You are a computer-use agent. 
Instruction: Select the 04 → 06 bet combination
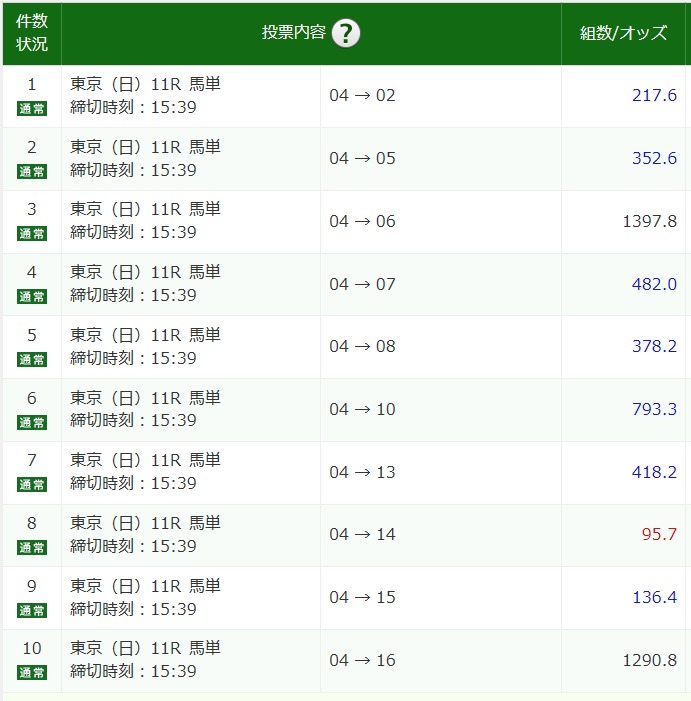[363, 221]
